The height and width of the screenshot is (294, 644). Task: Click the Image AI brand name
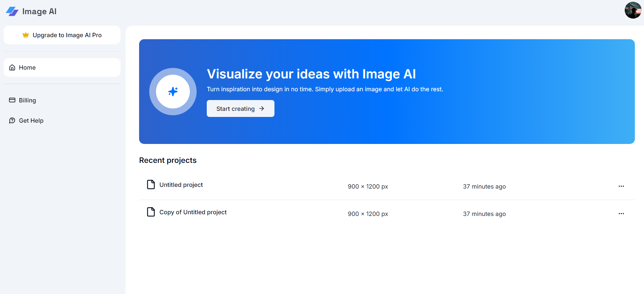point(39,11)
